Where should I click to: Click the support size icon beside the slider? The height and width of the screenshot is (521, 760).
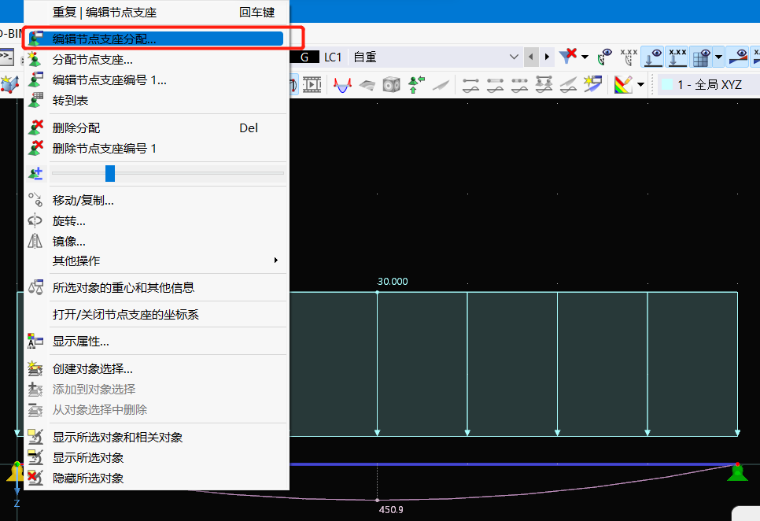click(x=35, y=173)
